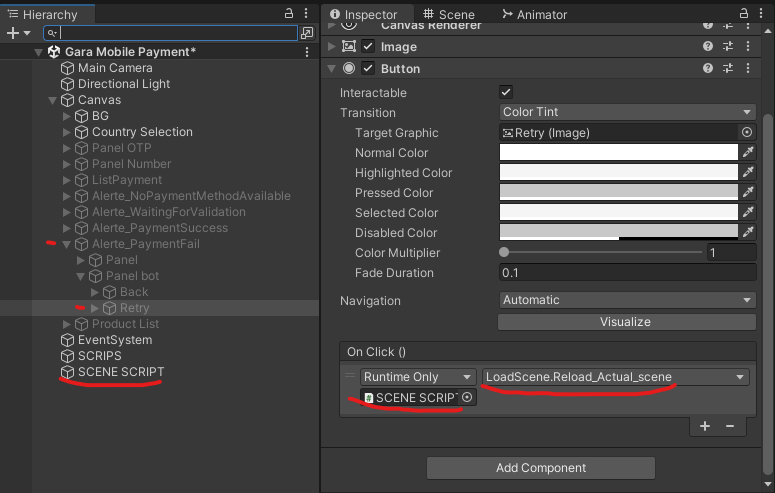Click the Visualize navigation button
This screenshot has height=493, width=775.
pos(625,322)
